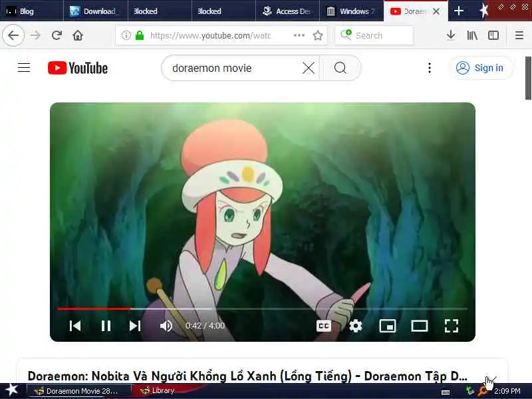Pause the playing video

coord(106,326)
